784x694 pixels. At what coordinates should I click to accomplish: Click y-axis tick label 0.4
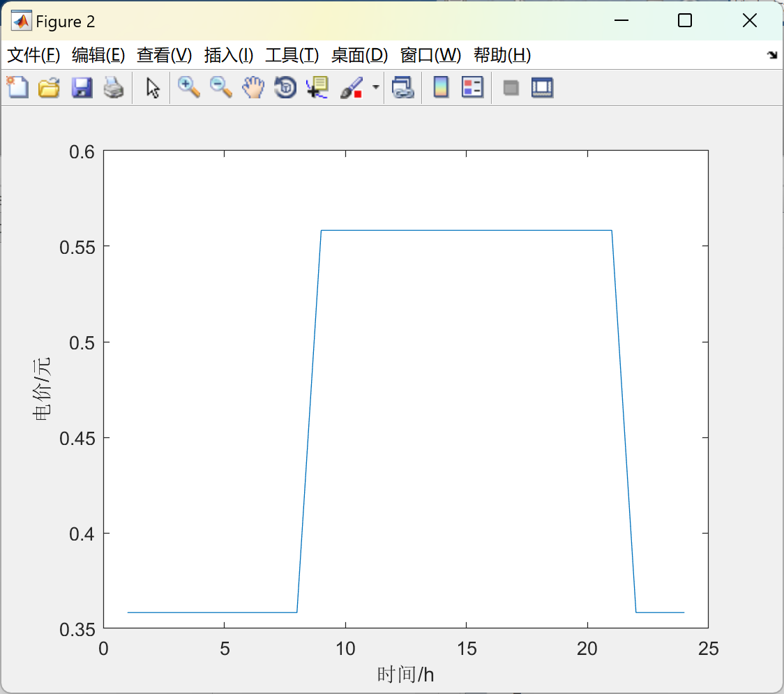pos(82,534)
